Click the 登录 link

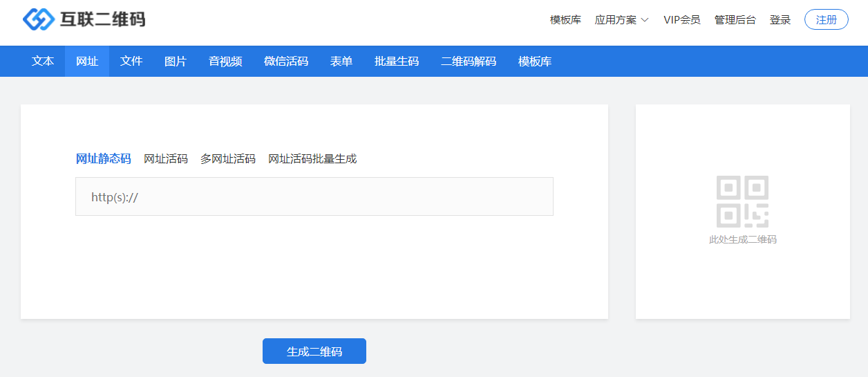[x=780, y=20]
